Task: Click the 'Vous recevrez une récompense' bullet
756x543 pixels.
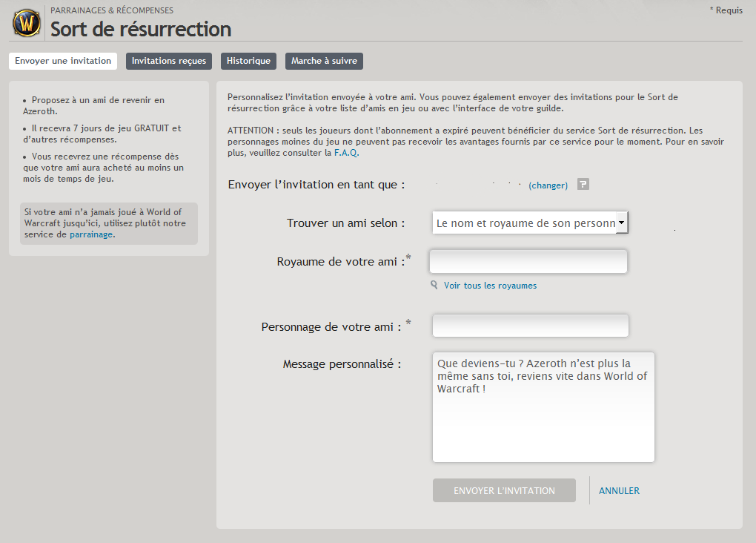Action: (x=103, y=168)
